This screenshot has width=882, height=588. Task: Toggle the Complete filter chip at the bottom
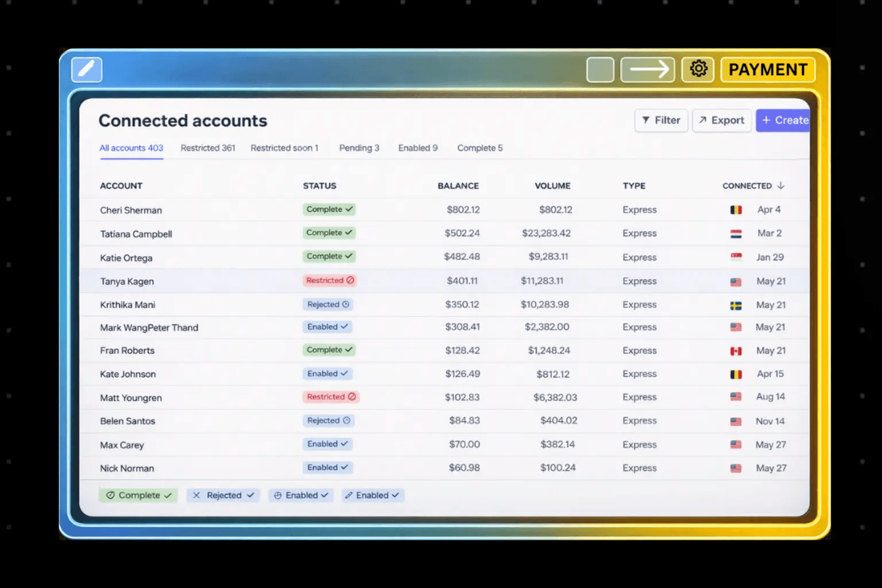[138, 495]
